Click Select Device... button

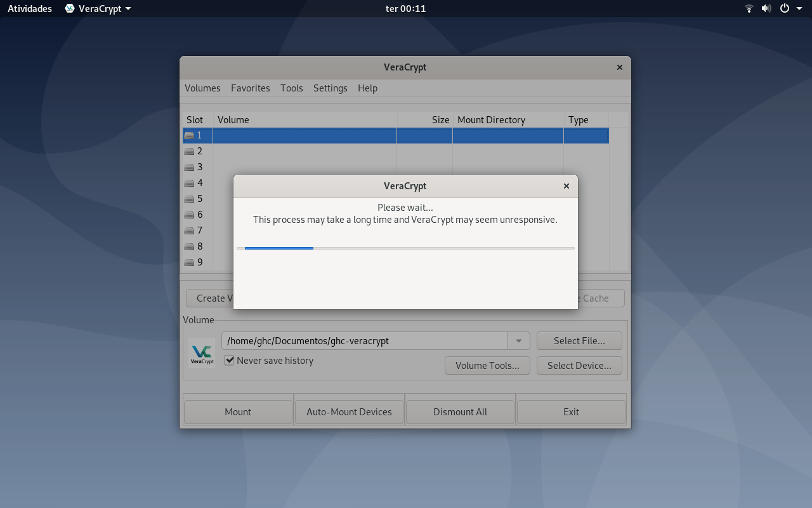click(579, 366)
